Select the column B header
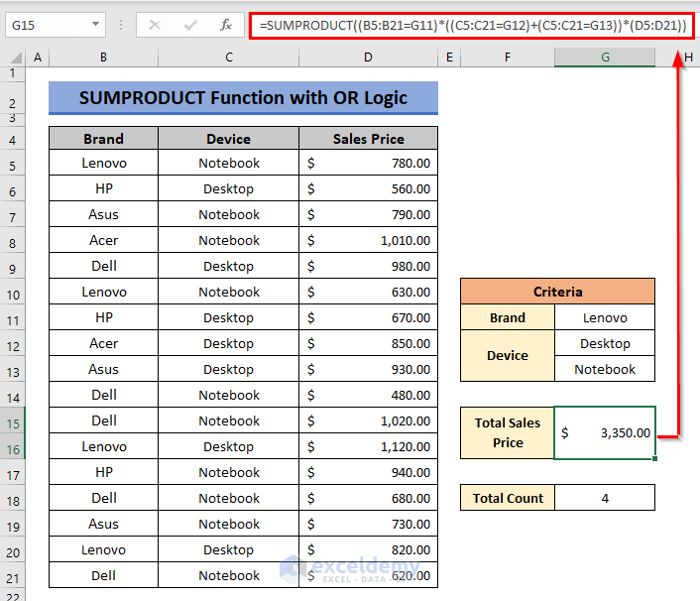This screenshot has width=700, height=601. coord(103,59)
